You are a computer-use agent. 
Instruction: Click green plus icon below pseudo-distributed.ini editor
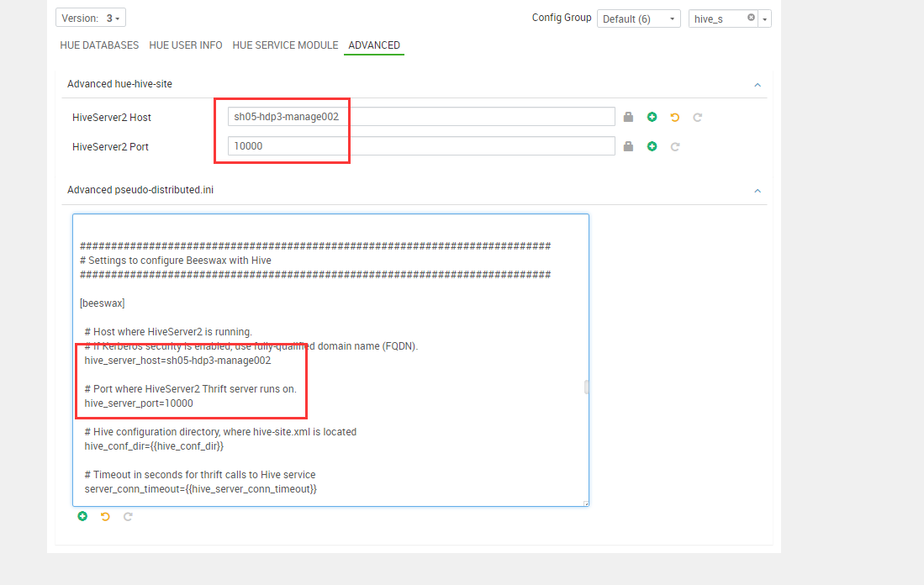click(82, 516)
